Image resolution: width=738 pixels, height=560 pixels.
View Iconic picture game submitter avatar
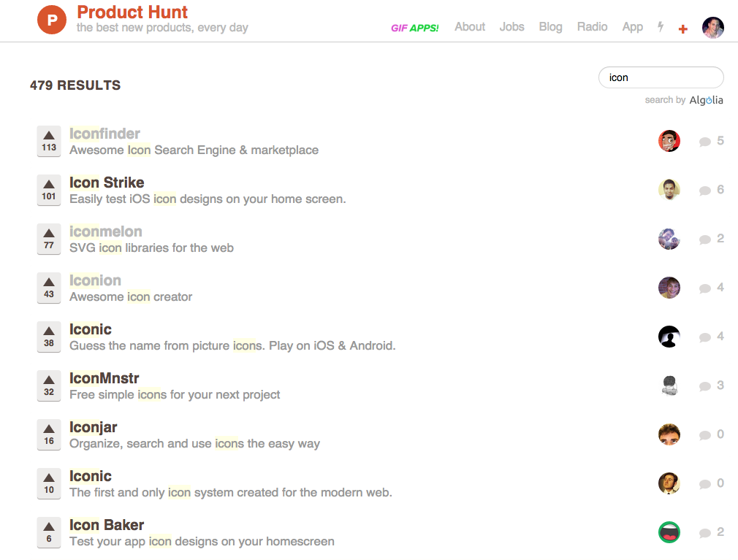click(x=669, y=337)
